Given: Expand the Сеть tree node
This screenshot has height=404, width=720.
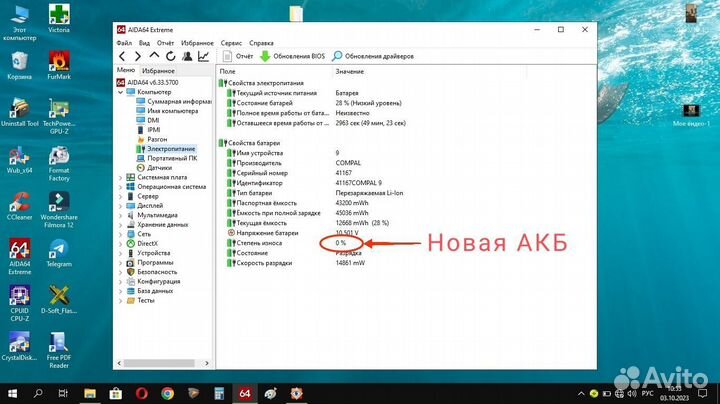Looking at the screenshot, I should (x=121, y=234).
